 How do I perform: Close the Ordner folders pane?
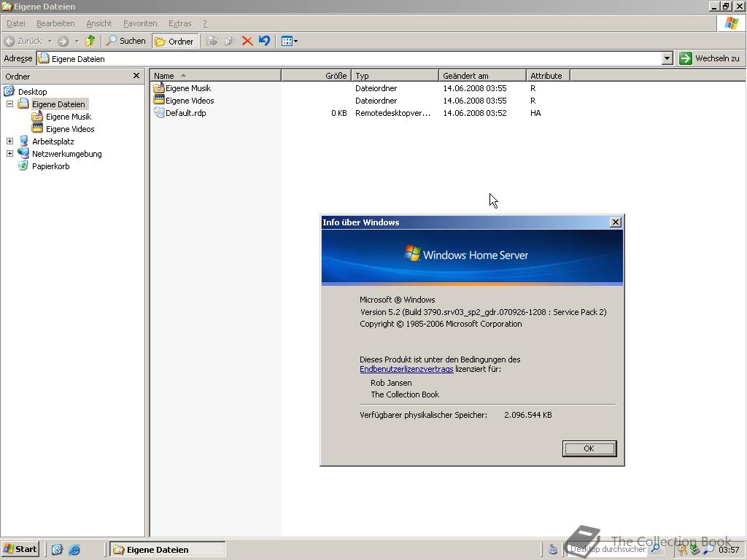coord(136,76)
